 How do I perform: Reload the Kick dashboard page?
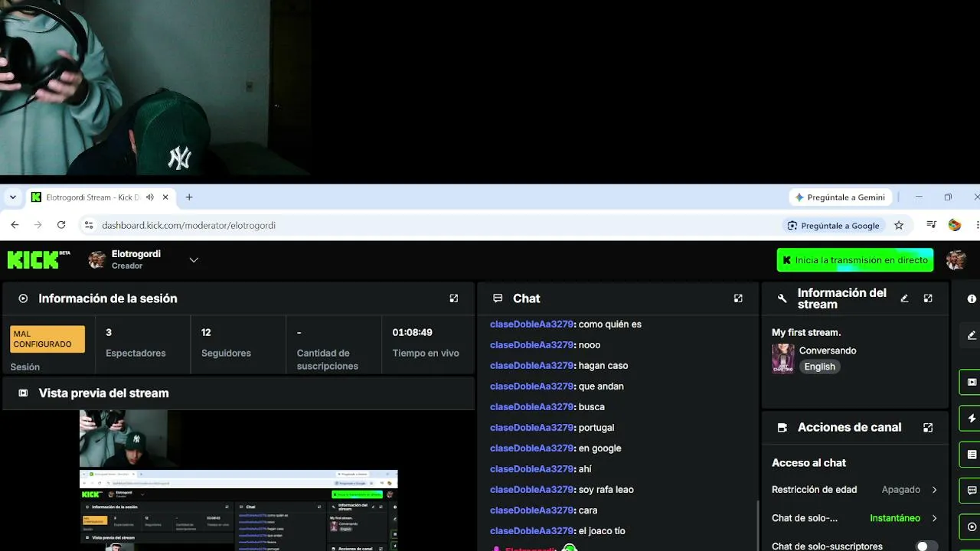[x=61, y=225]
